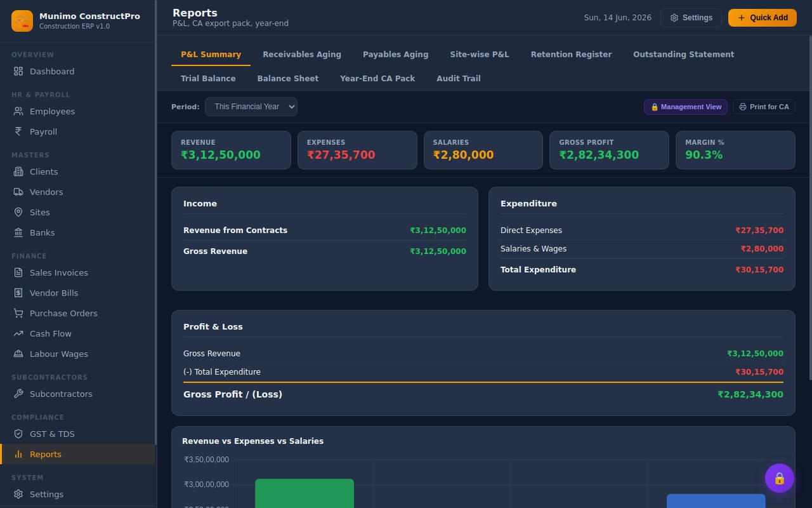This screenshot has width=812, height=508.
Task: Click the Vendor Bills receipt icon
Action: point(18,293)
